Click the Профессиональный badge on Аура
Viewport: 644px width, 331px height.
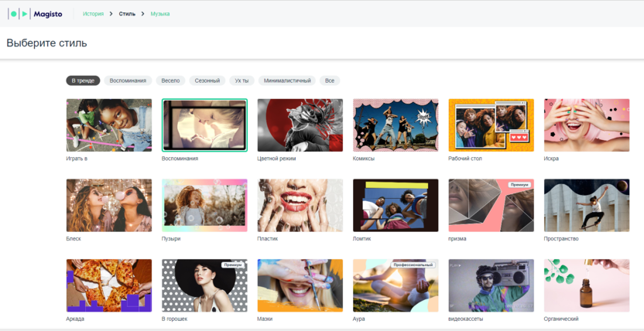413,265
